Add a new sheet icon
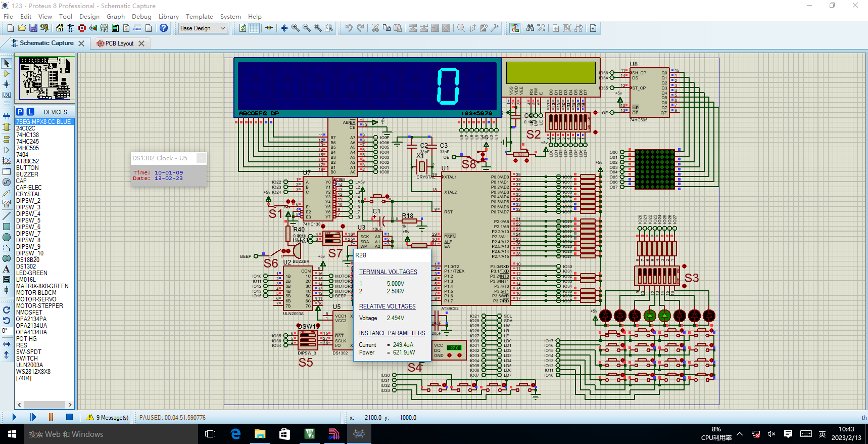The height and width of the screenshot is (444, 868). tap(556, 28)
